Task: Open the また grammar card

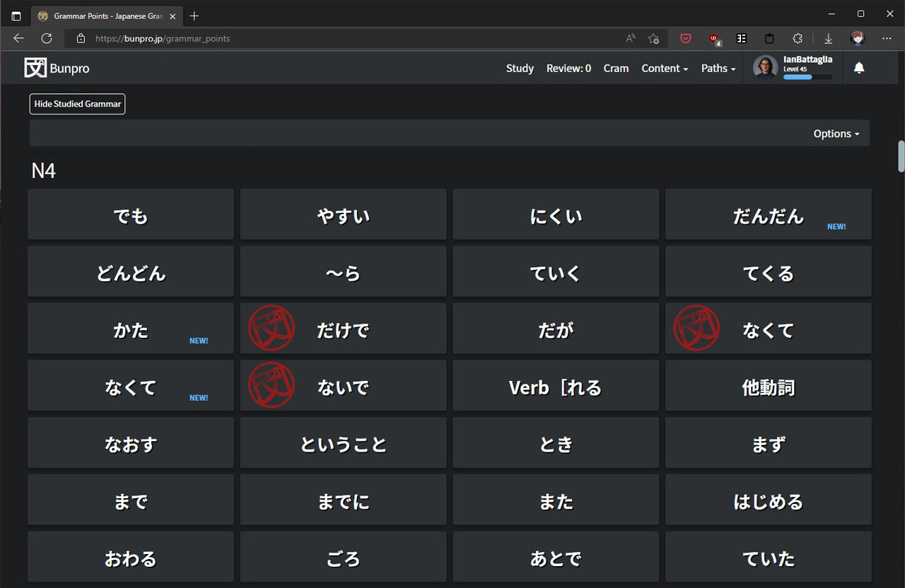Action: click(556, 500)
